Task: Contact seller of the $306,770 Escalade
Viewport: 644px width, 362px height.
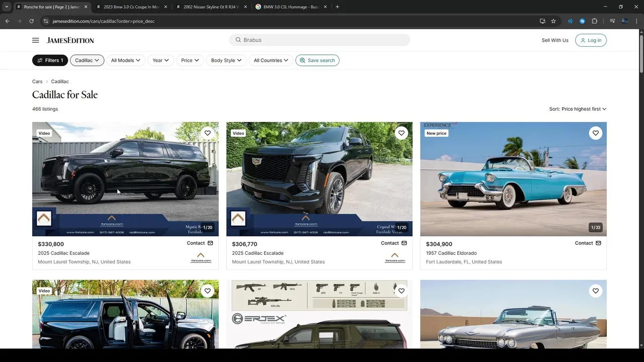Action: 394,243
